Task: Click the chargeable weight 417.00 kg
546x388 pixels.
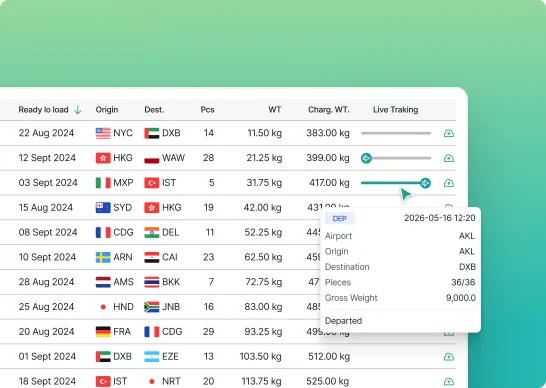Action: click(x=329, y=183)
